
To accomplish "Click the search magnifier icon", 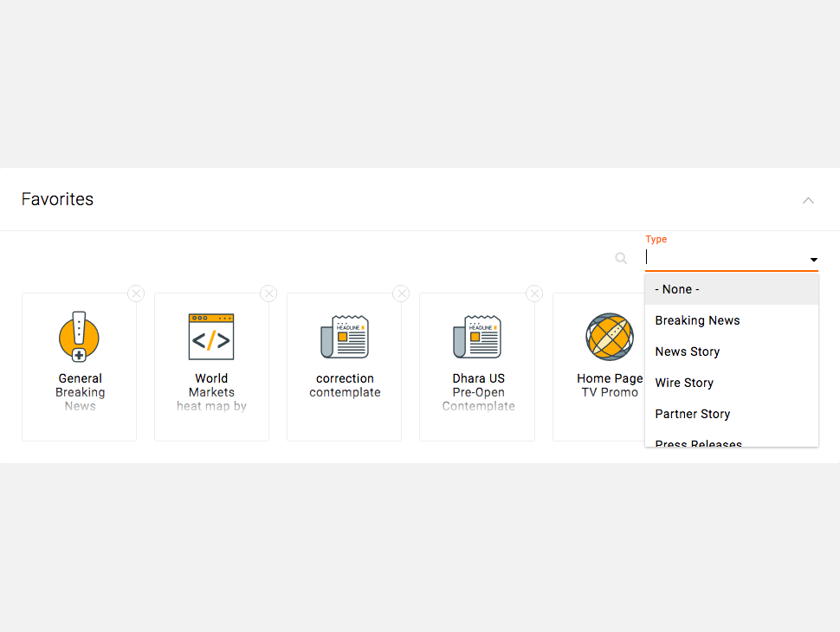I will tap(621, 258).
